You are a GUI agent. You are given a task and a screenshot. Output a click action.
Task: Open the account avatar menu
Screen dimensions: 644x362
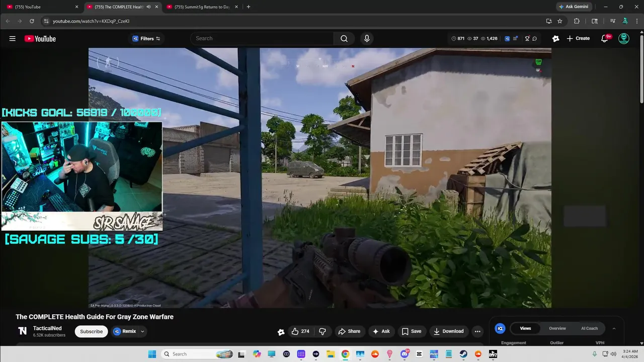[x=624, y=39]
